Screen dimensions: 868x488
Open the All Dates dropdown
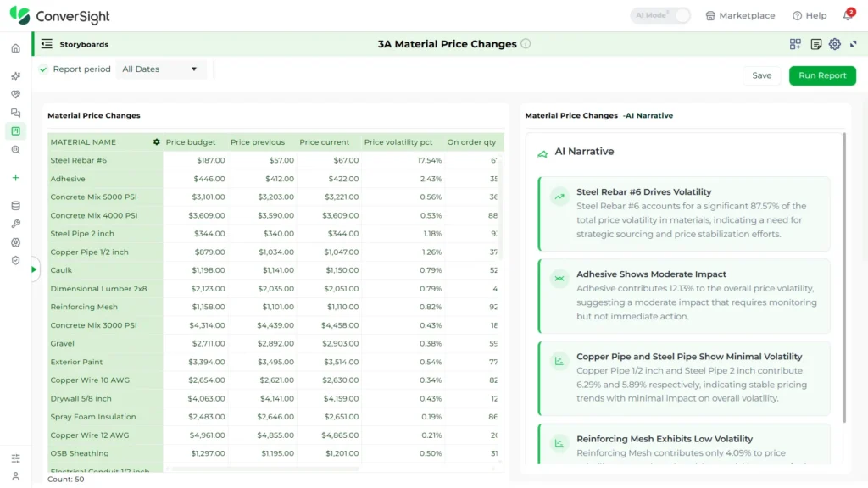(x=160, y=69)
